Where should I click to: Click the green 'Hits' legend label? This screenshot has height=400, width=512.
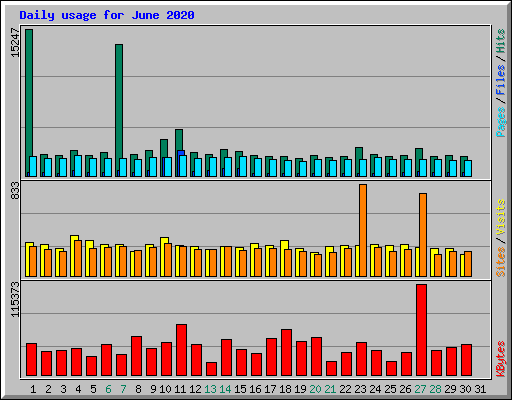pos(501,41)
